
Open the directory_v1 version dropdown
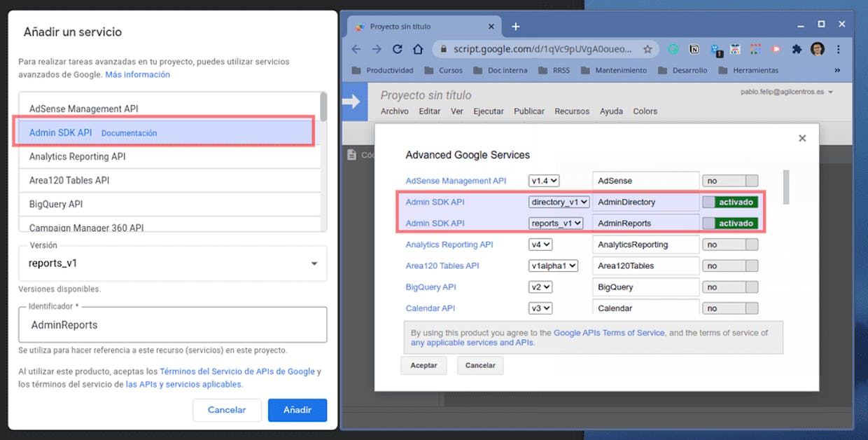(559, 202)
